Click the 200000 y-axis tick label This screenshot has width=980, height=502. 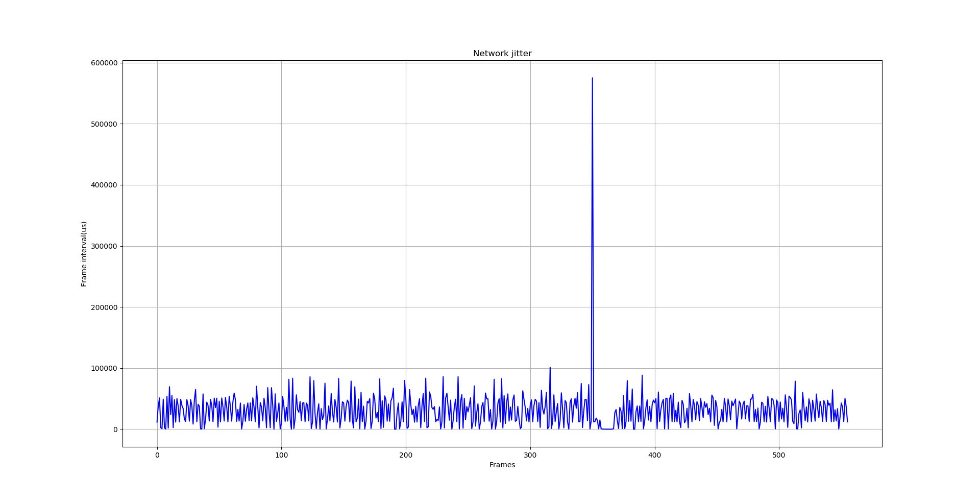104,307
